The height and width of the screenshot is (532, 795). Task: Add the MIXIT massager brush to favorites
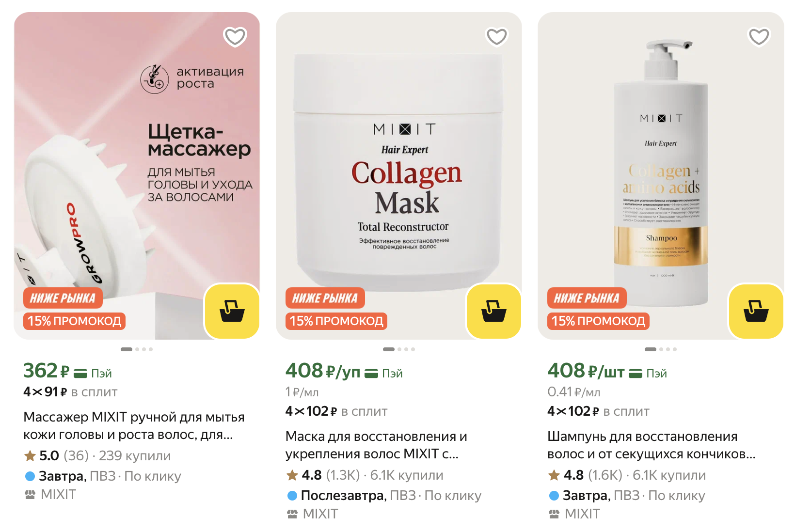[x=235, y=36]
